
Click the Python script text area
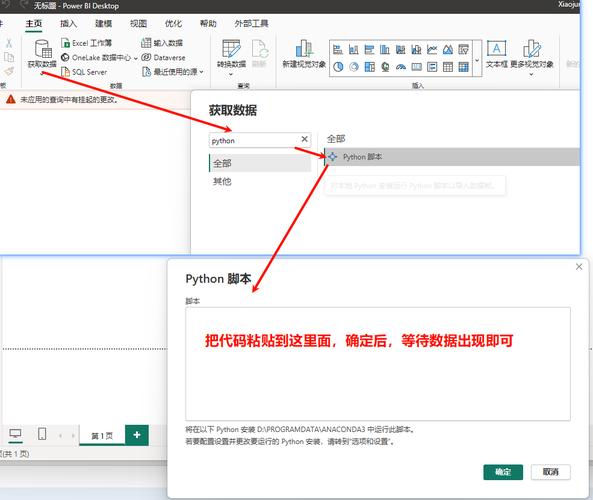tap(378, 364)
